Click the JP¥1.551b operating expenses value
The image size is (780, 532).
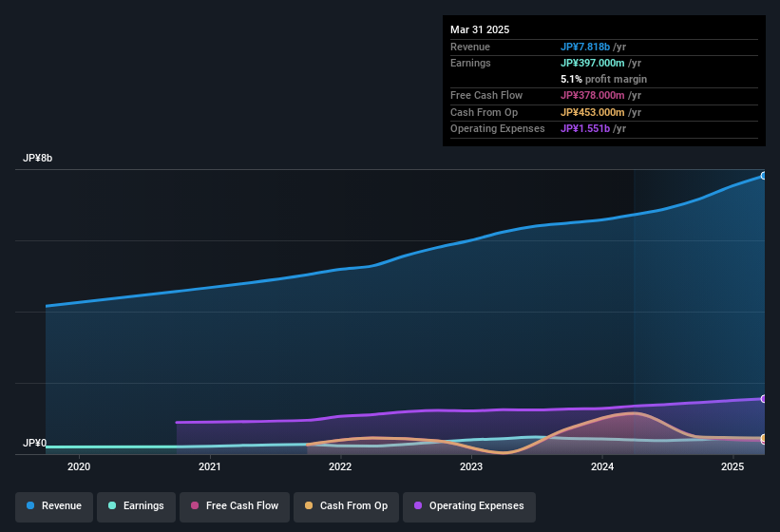click(585, 129)
